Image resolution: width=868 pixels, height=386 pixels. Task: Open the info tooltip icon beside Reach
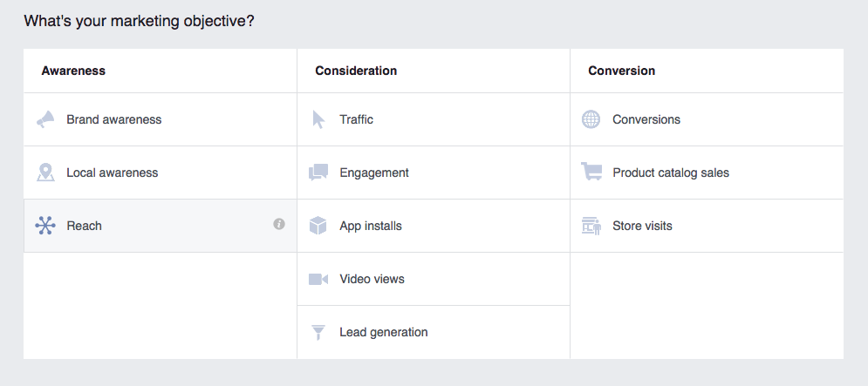pyautogui.click(x=279, y=224)
